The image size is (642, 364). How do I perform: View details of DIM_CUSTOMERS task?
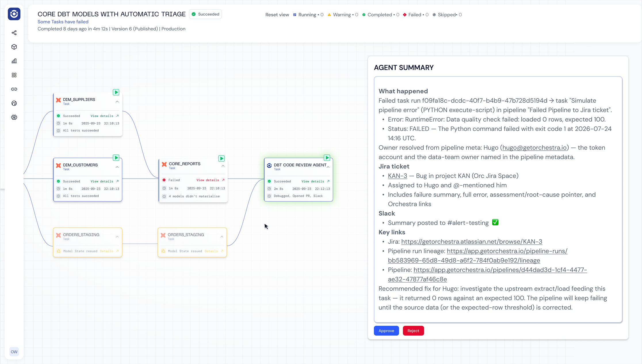pos(105,181)
